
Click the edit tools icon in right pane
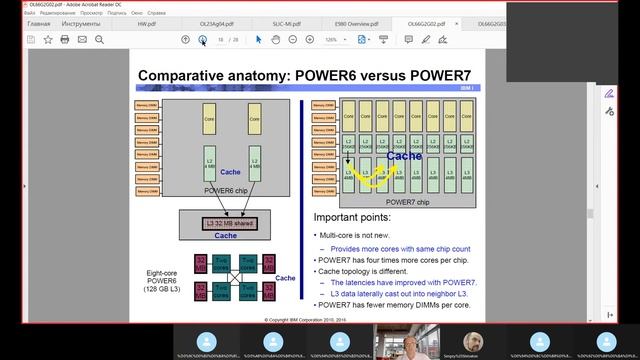point(609,111)
